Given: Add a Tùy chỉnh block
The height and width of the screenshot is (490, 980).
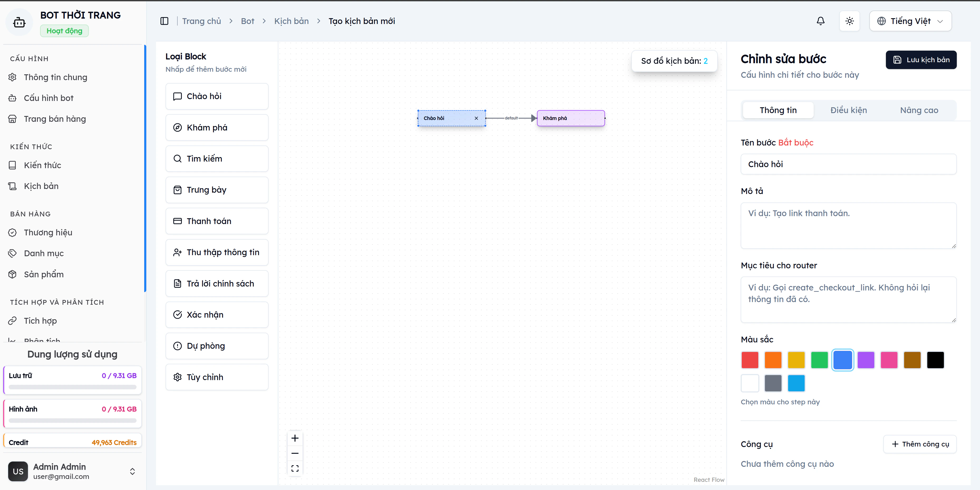Looking at the screenshot, I should click(217, 377).
